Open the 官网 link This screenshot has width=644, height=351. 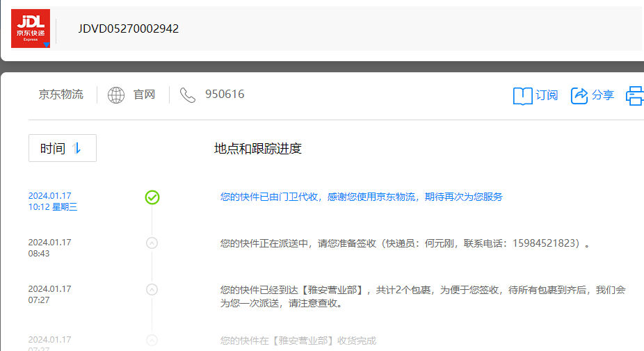click(x=144, y=95)
